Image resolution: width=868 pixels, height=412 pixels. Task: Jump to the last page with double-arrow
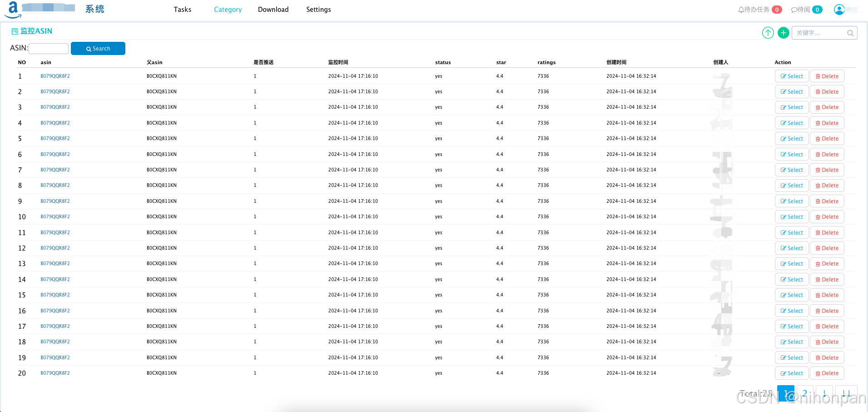pos(846,394)
